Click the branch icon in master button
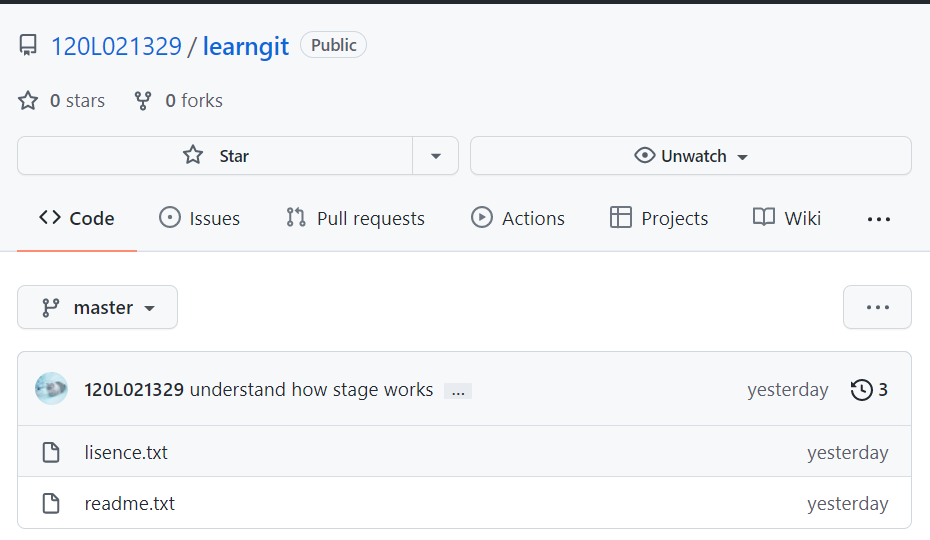 coord(50,308)
